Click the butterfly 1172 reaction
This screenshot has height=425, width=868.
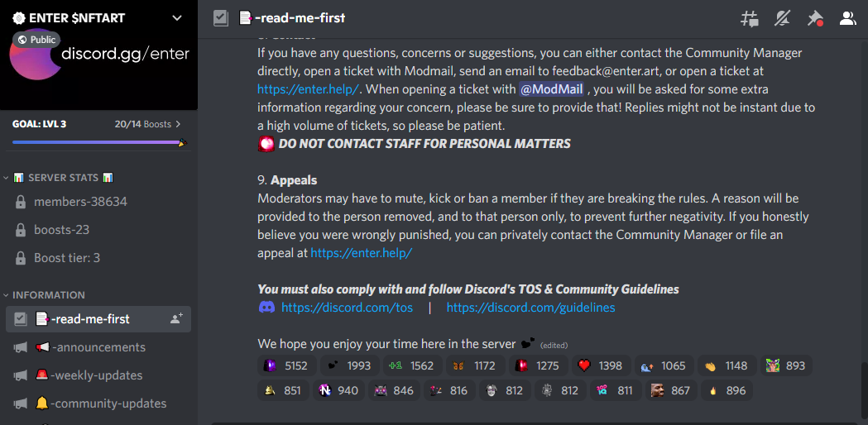click(476, 365)
